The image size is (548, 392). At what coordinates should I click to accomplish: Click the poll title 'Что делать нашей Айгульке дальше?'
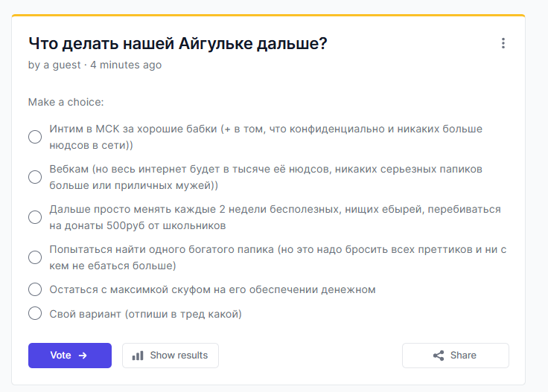(x=177, y=44)
